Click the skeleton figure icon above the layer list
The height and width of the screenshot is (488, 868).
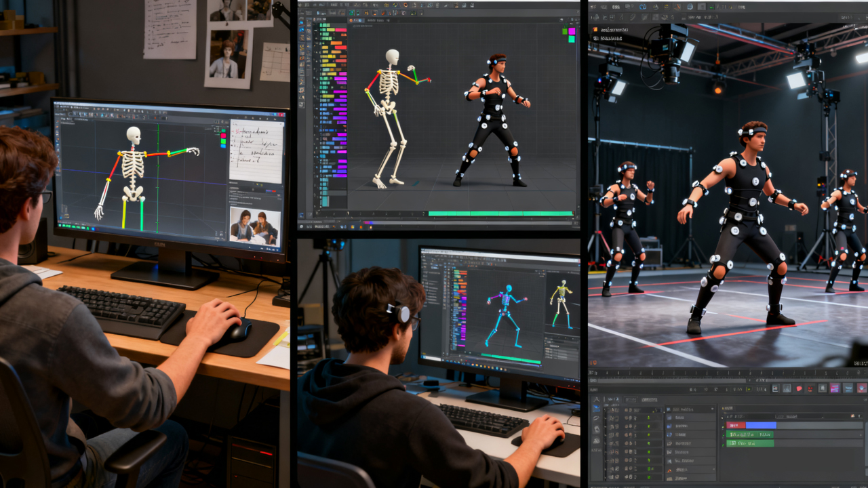coord(596,399)
